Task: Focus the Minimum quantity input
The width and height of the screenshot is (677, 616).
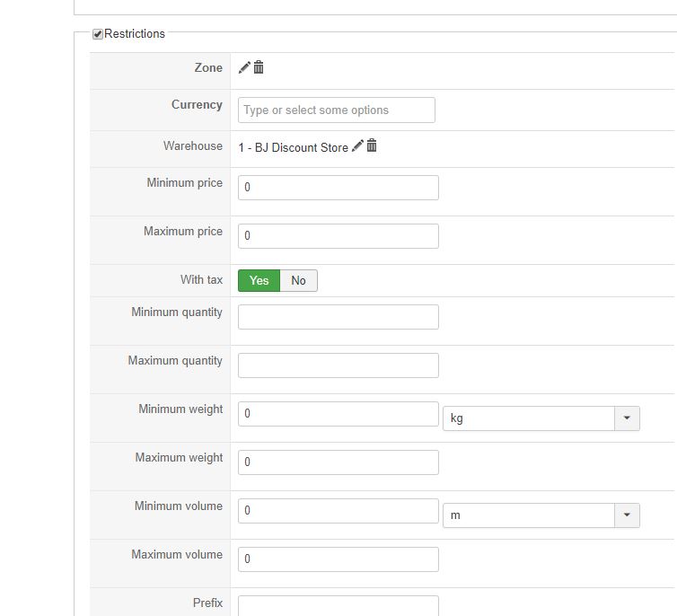Action: coord(338,317)
